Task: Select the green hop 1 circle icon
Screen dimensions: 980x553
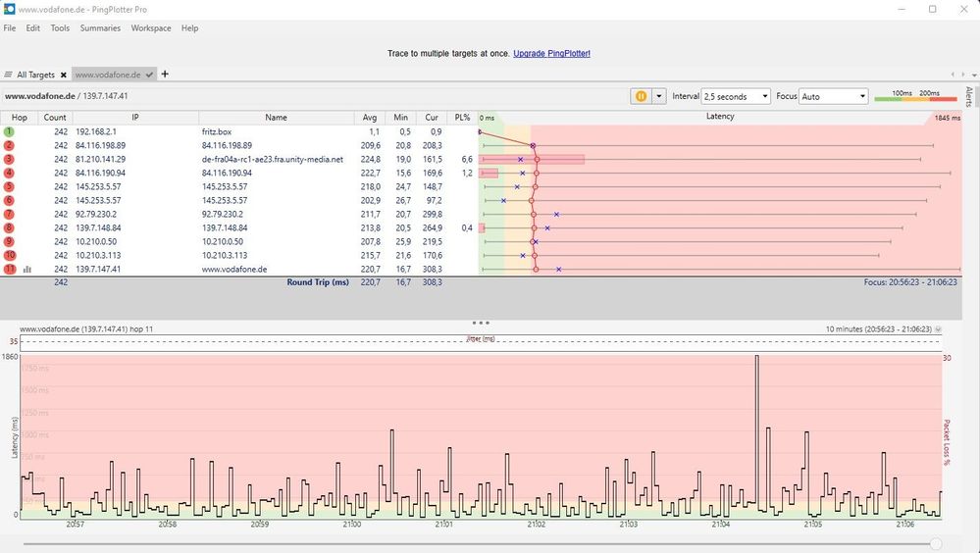Action: click(x=9, y=131)
